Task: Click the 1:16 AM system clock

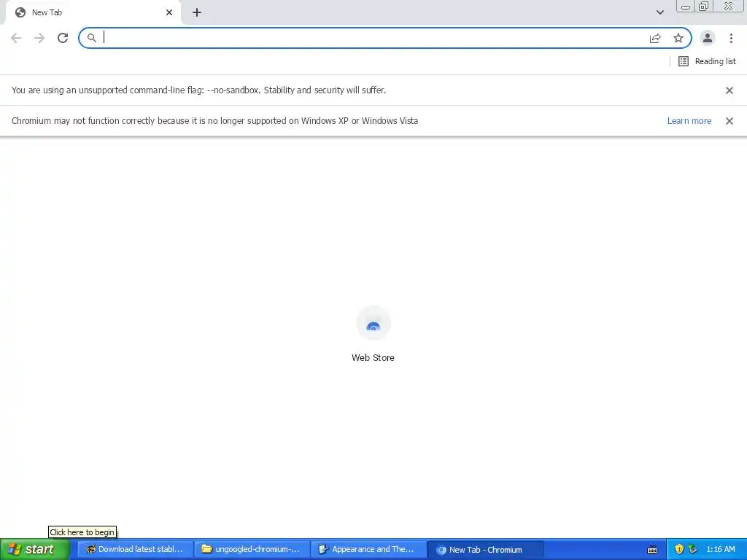Action: (720, 550)
